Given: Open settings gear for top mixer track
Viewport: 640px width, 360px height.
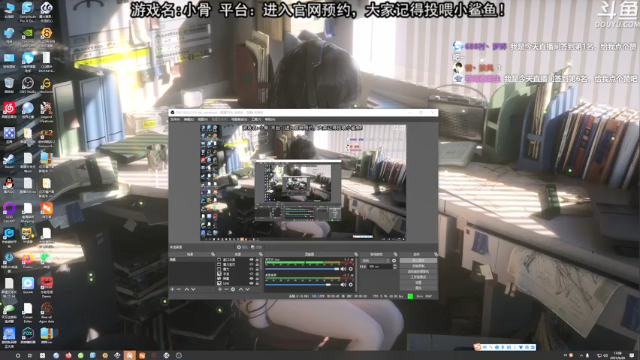Looking at the screenshot, I should pyautogui.click(x=351, y=269).
